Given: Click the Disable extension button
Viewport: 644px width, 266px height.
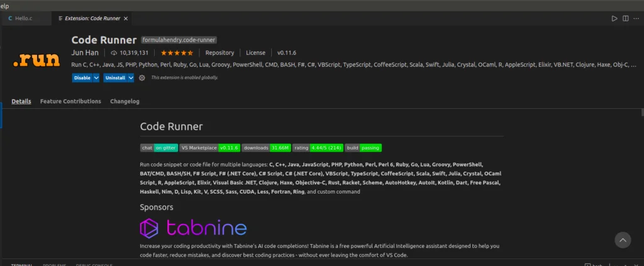Looking at the screenshot, I should (x=82, y=78).
